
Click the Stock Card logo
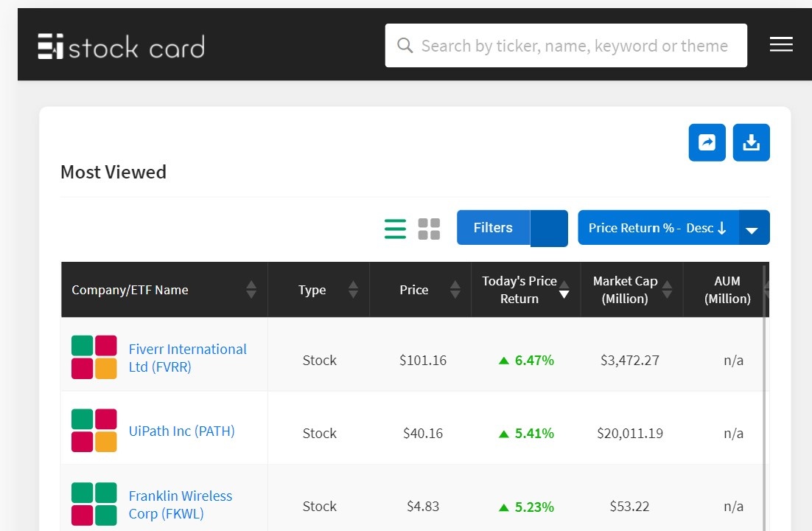[121, 46]
